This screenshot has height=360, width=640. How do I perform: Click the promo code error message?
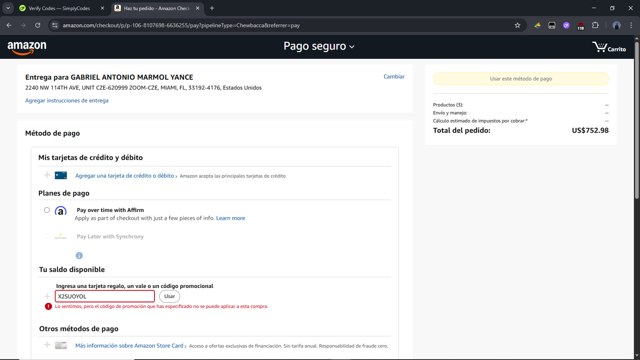pos(161,307)
